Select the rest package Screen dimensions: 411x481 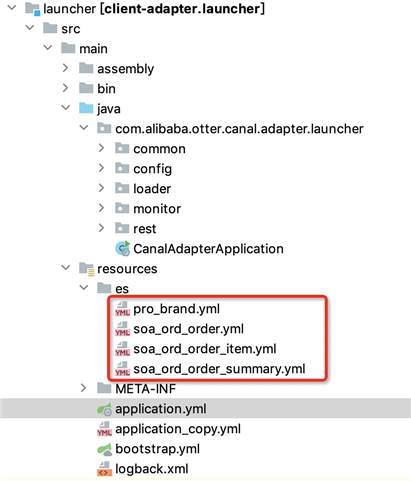(145, 229)
